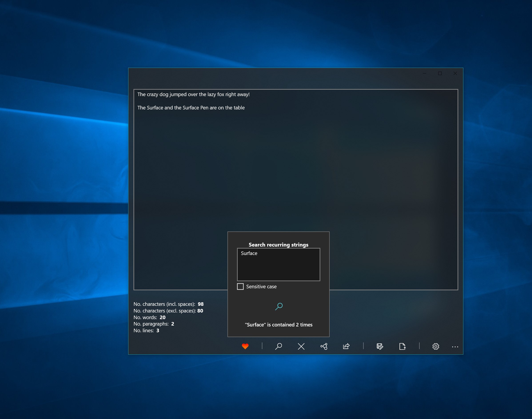The width and height of the screenshot is (532, 419).
Task: Expand the three-dot more options menu
Action: point(455,347)
